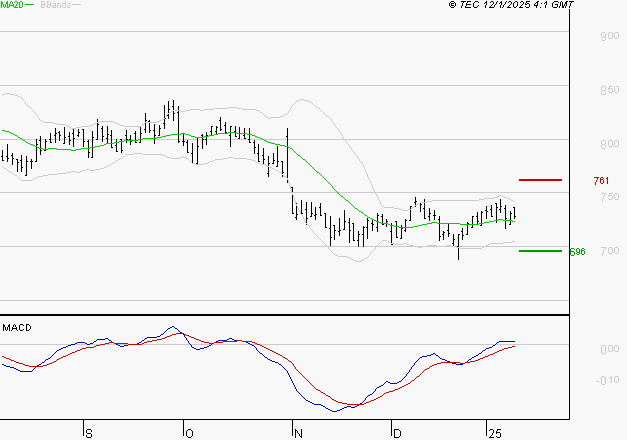Click the 900 price axis label
Screen dimensions: 627x440
coord(610,36)
